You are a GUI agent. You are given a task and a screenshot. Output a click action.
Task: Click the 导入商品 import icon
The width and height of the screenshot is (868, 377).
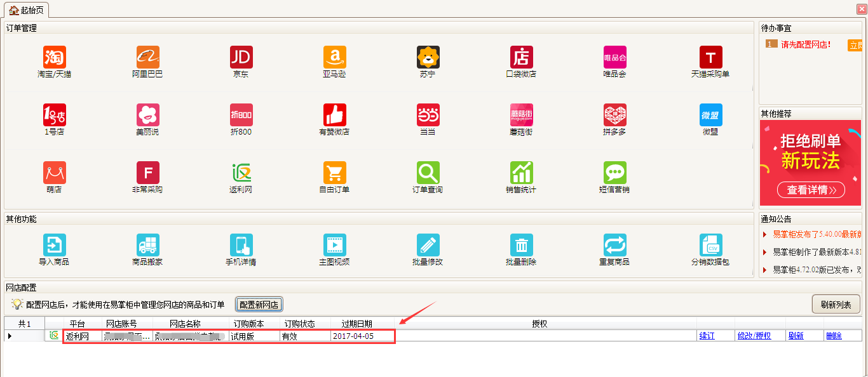pos(54,245)
